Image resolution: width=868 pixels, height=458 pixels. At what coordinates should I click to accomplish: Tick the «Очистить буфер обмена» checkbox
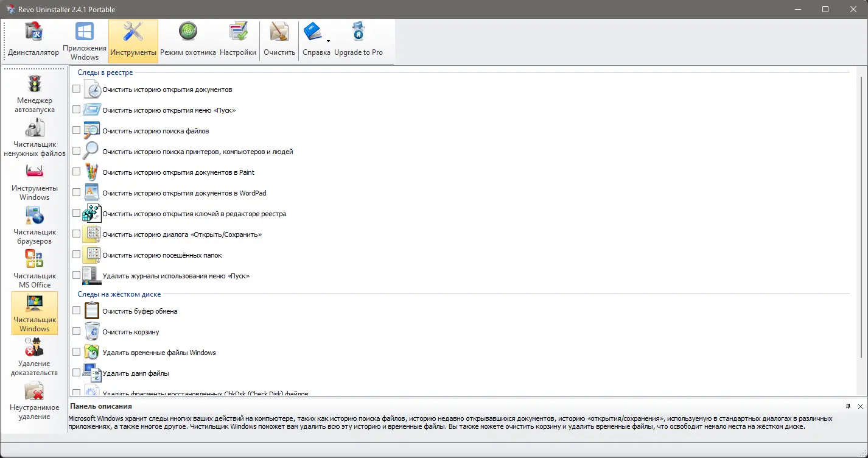[76, 311]
